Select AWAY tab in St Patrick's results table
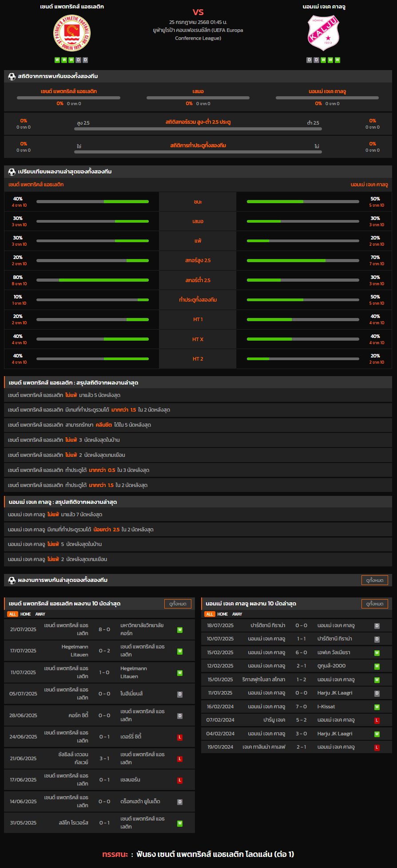397x868 pixels. click(40, 614)
